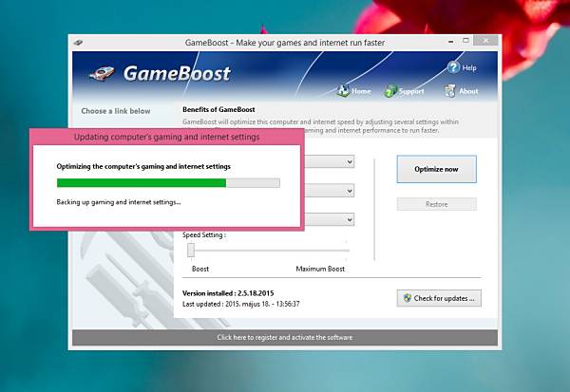Close the GameBoost window
Image resolution: width=570 pixels, height=392 pixels.
(x=486, y=41)
